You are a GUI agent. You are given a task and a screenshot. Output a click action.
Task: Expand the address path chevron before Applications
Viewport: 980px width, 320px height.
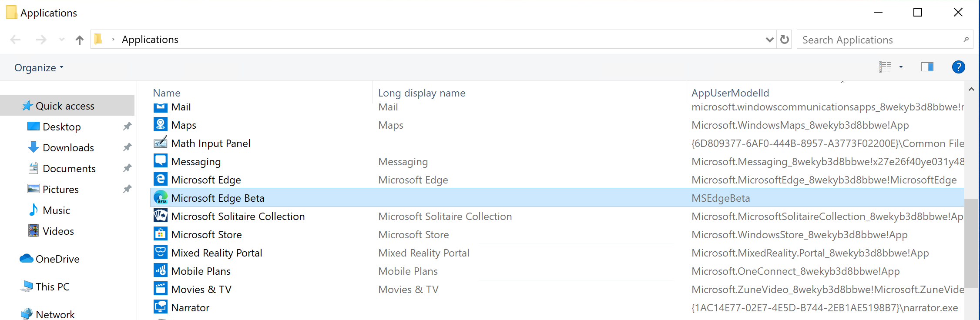pyautogui.click(x=113, y=40)
